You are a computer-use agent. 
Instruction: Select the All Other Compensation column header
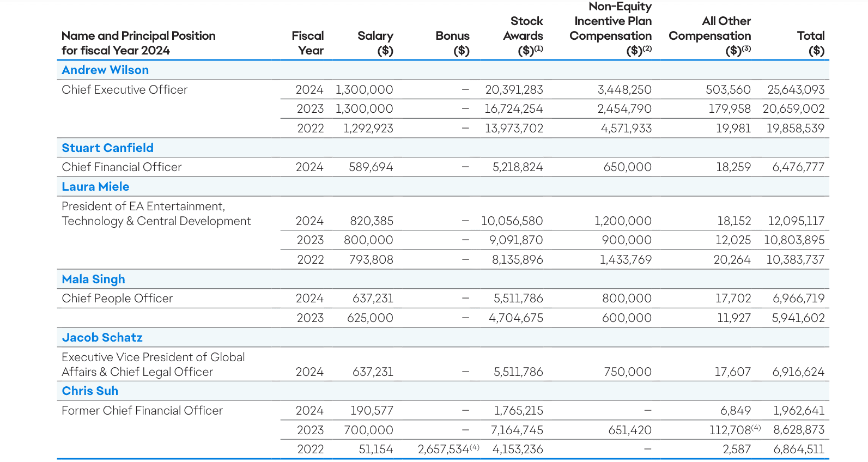[710, 36]
